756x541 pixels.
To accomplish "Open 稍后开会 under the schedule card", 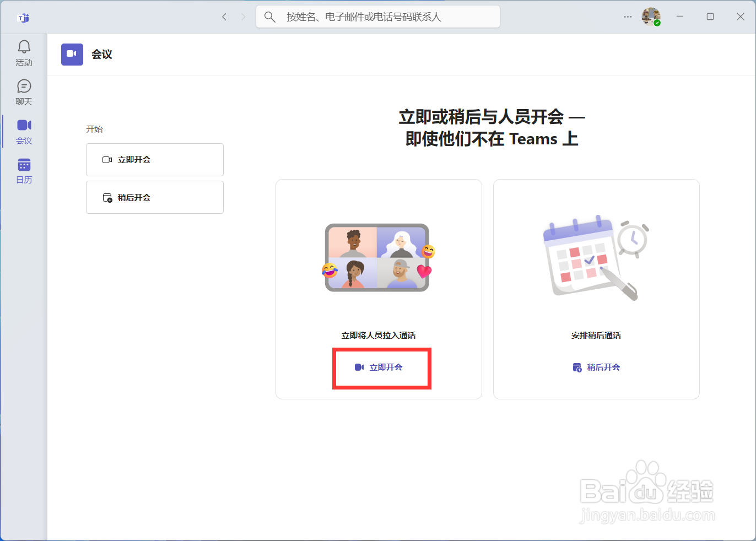I will (x=597, y=367).
